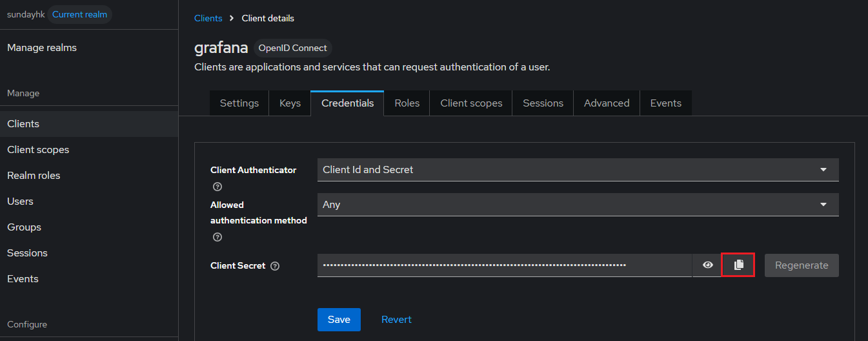Click the Regenerate button
The height and width of the screenshot is (341, 868).
802,265
